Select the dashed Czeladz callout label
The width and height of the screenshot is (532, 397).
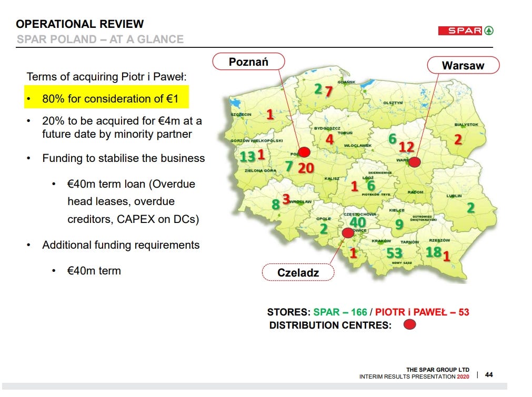pyautogui.click(x=298, y=272)
